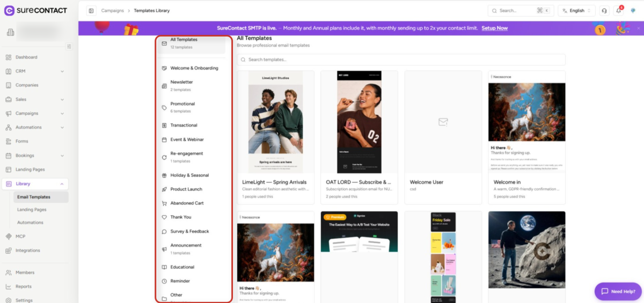Click the Companies icon in sidebar
Screen dimensions: 644x303
point(8,85)
